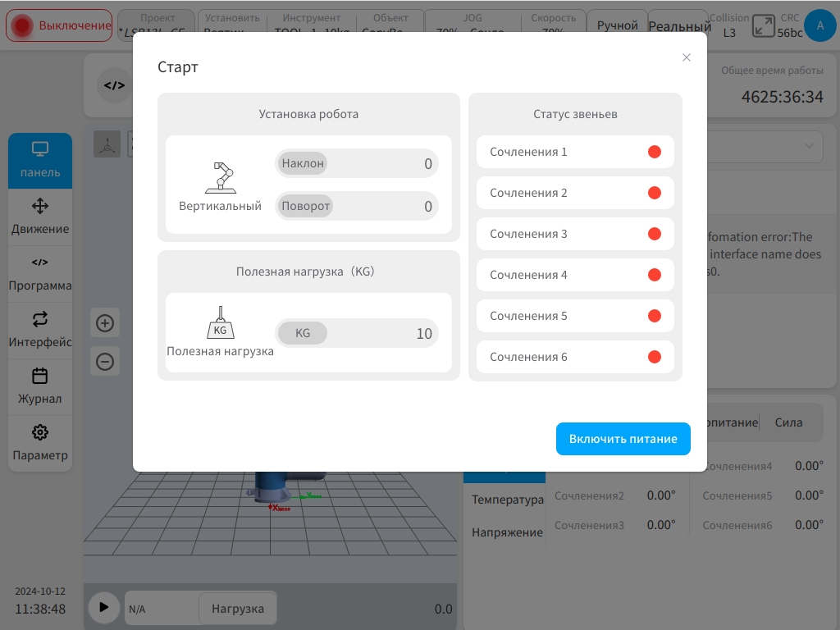Screen dimensions: 840x630
Task: Open the Журнал sidebar section
Action: pyautogui.click(x=40, y=387)
